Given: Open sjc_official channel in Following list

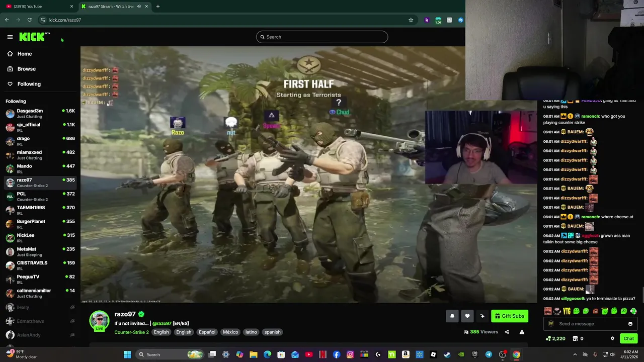Looking at the screenshot, I should coord(40,127).
